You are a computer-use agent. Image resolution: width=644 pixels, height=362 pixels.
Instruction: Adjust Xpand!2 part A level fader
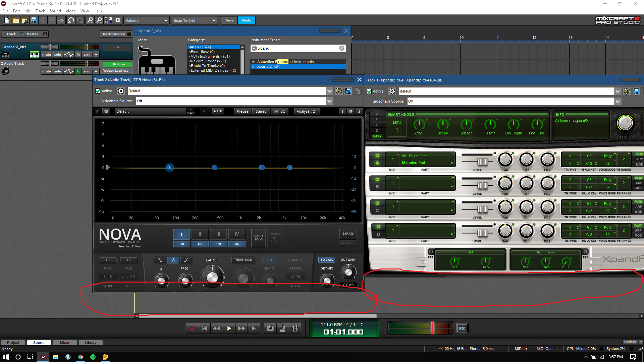(x=482, y=162)
